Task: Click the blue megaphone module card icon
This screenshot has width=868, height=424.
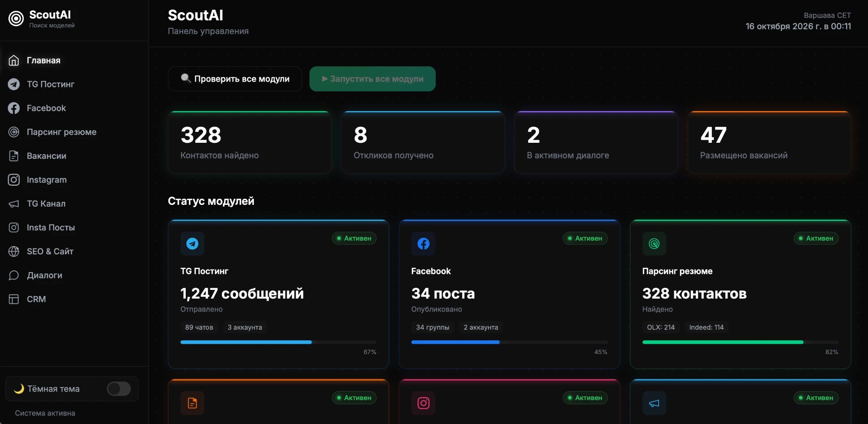Action: (654, 403)
